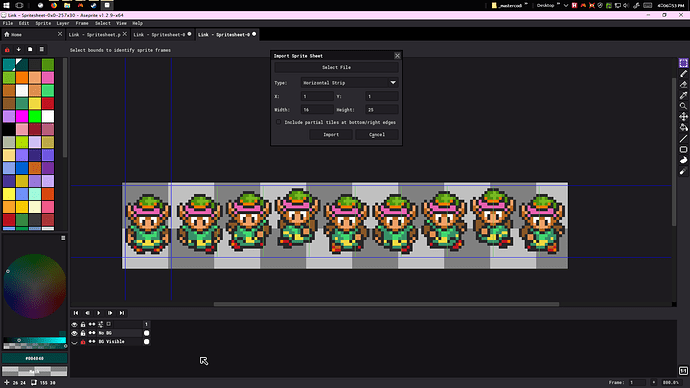This screenshot has width=690, height=388.
Task: Open the File menu
Action: tap(7, 23)
